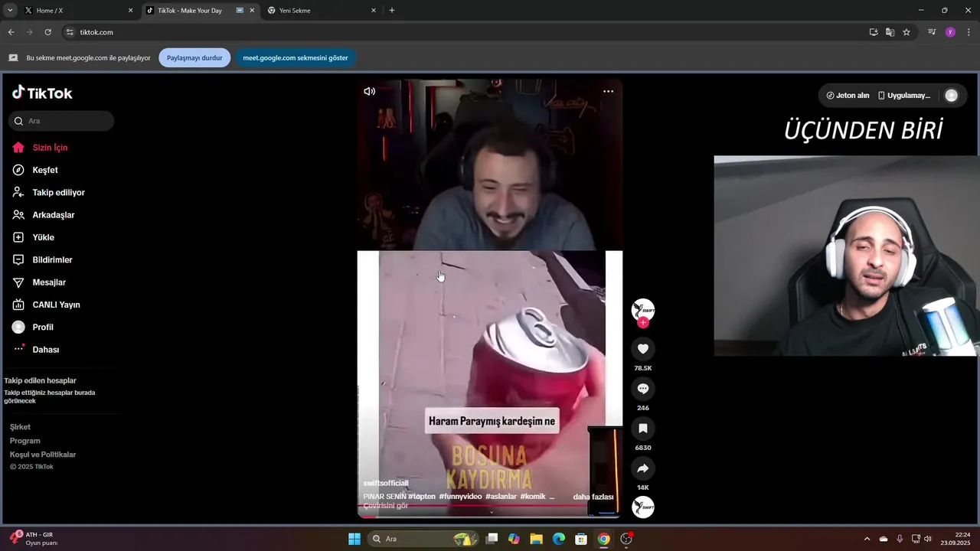Image resolution: width=980 pixels, height=551 pixels.
Task: Follow creator with red plus button
Action: [x=643, y=323]
